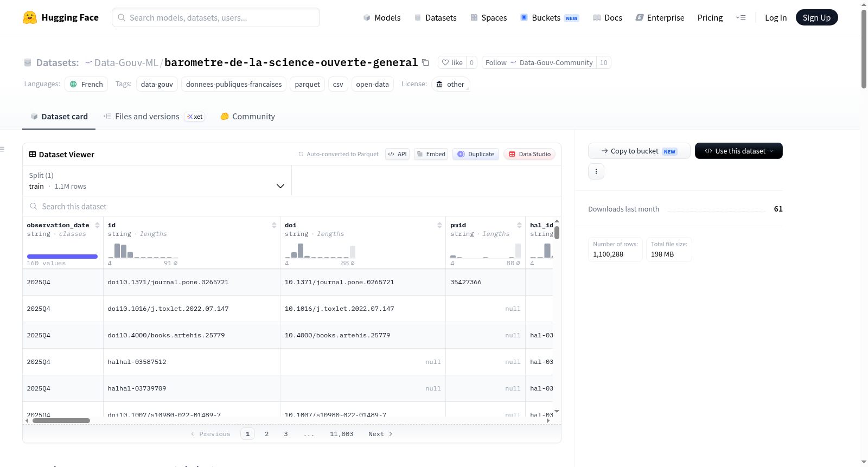The image size is (868, 467).
Task: Go to page 2 of results
Action: (x=266, y=434)
